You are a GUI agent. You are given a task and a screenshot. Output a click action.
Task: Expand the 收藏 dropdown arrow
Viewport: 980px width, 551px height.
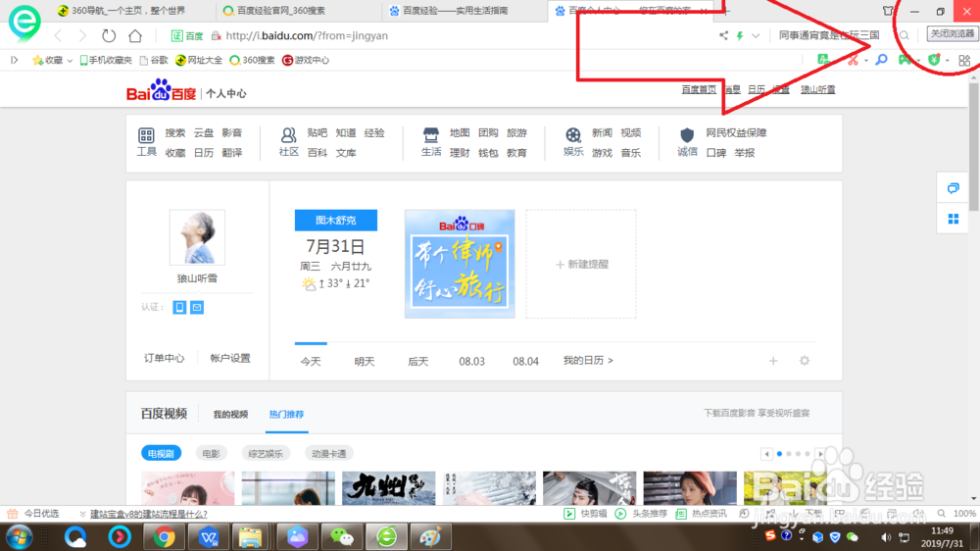tap(70, 61)
